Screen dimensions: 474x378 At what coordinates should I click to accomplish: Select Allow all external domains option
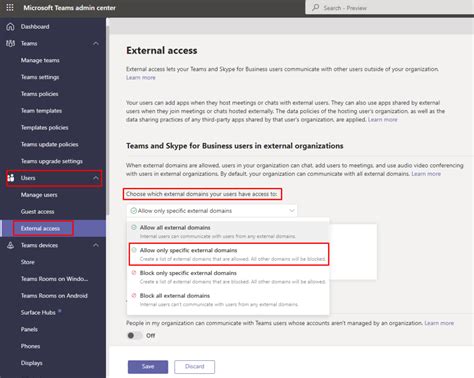tap(228, 231)
